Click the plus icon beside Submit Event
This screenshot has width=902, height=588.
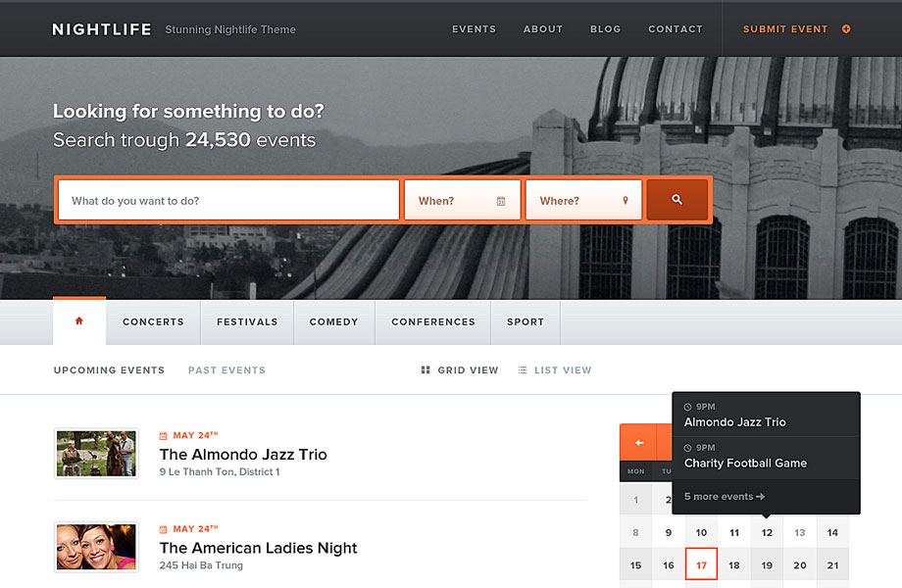point(846,29)
